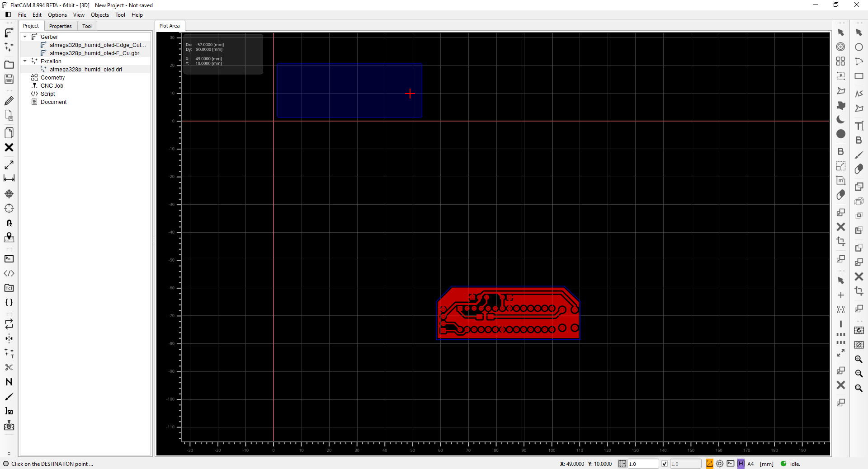The image size is (868, 469).
Task: Click the Set Origin crosshair icon
Action: point(9,194)
